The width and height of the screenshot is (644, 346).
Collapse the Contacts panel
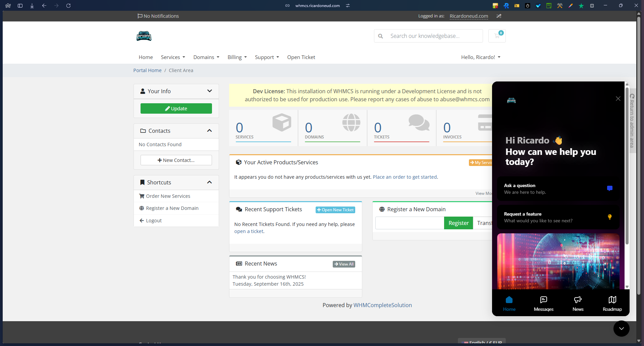pyautogui.click(x=210, y=131)
